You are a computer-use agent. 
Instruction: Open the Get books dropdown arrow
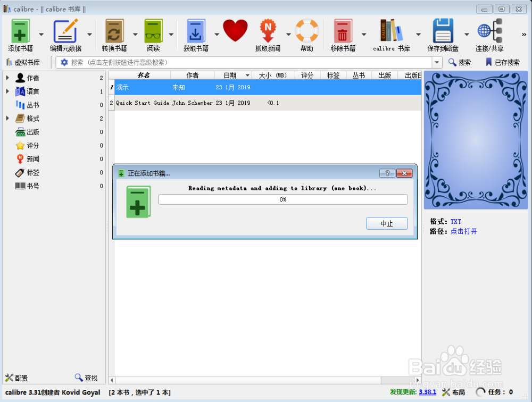click(217, 34)
